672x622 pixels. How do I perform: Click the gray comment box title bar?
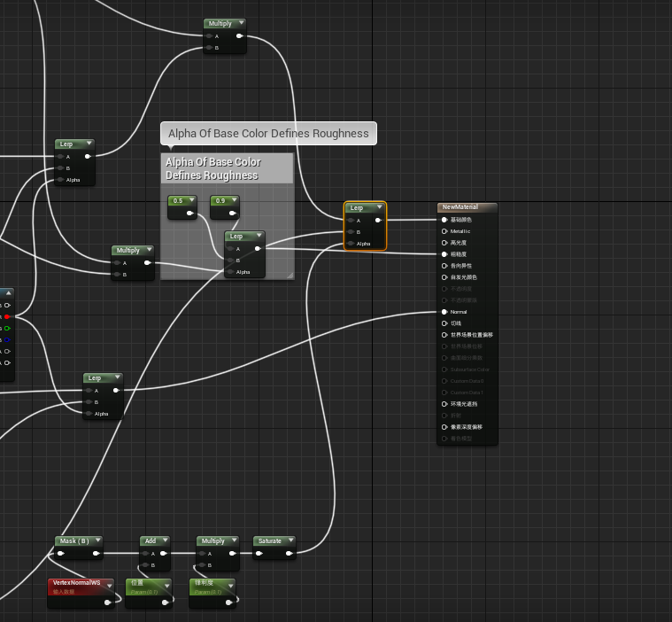coord(228,168)
